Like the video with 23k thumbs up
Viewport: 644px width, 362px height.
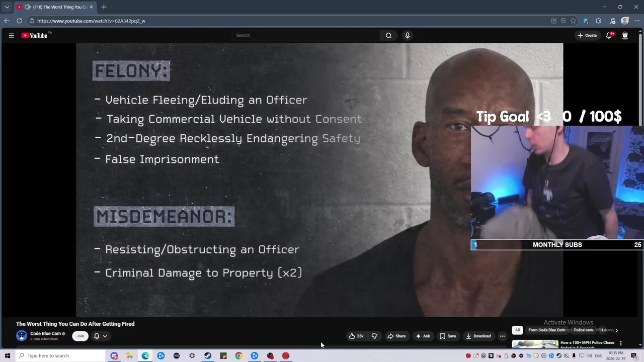pos(356,336)
